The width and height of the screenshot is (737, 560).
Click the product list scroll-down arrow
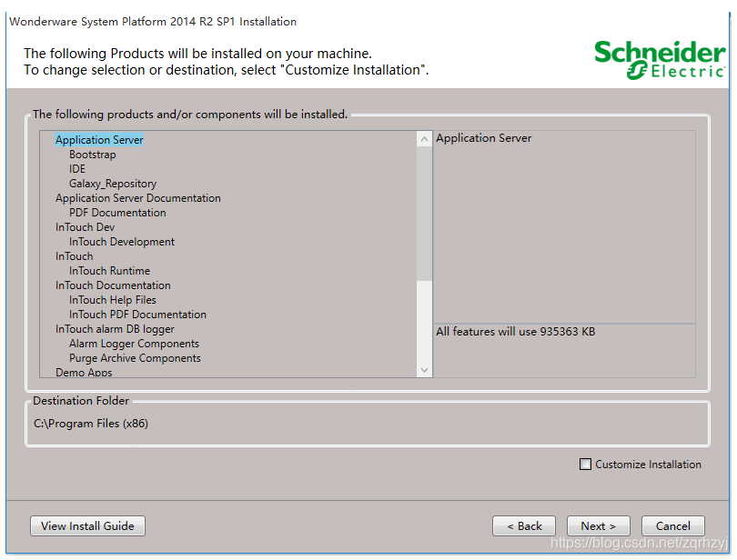tap(424, 370)
